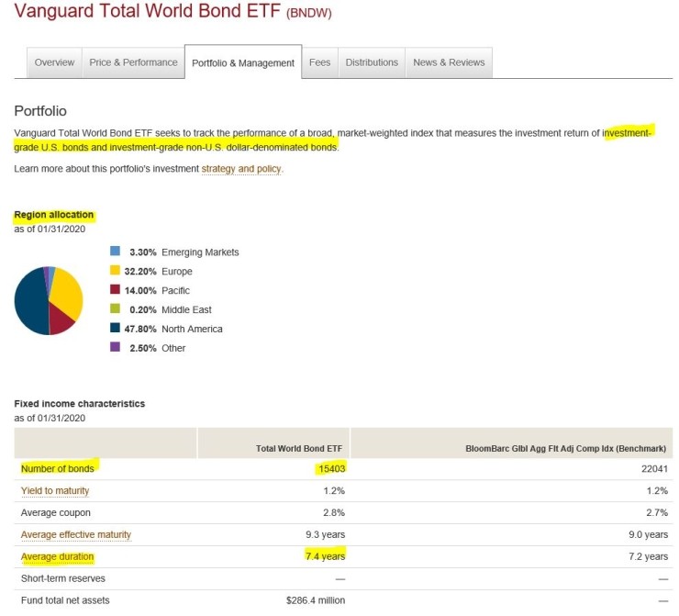The width and height of the screenshot is (679, 616).
Task: Click the 14.00% Pacific value
Action: [x=140, y=291]
